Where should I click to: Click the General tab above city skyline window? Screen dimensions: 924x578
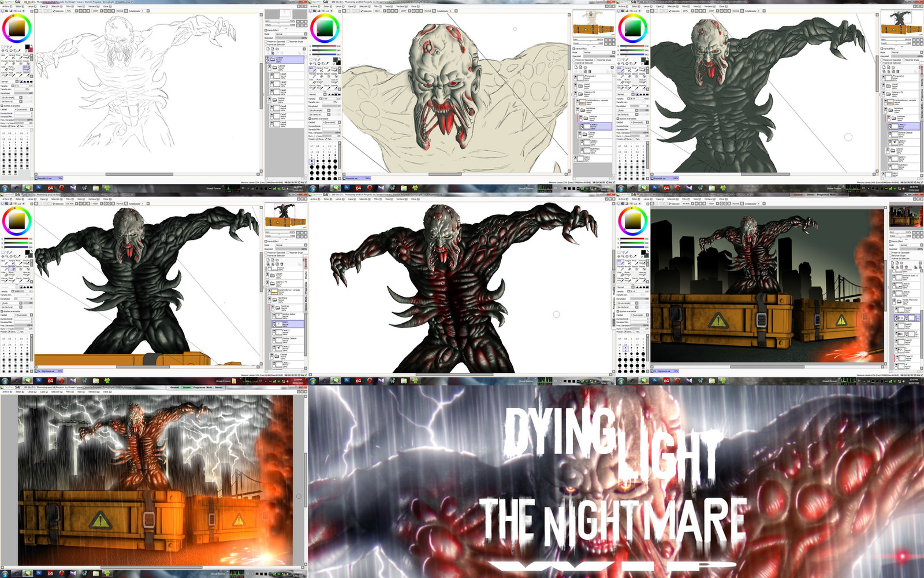point(798,195)
